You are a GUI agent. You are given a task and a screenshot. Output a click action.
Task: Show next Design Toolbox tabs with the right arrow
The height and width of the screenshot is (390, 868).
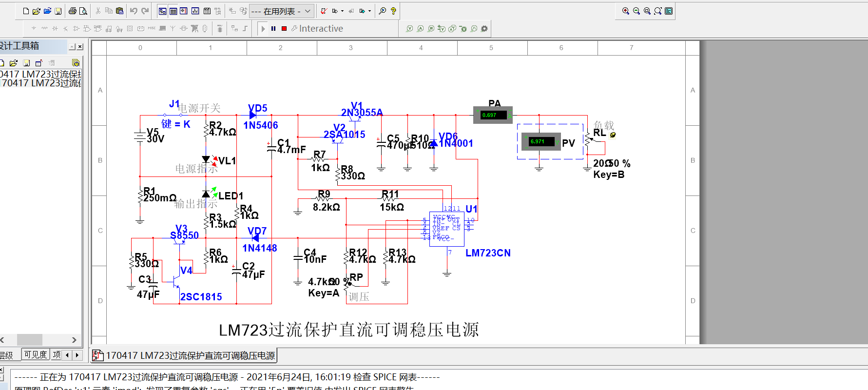tap(77, 355)
